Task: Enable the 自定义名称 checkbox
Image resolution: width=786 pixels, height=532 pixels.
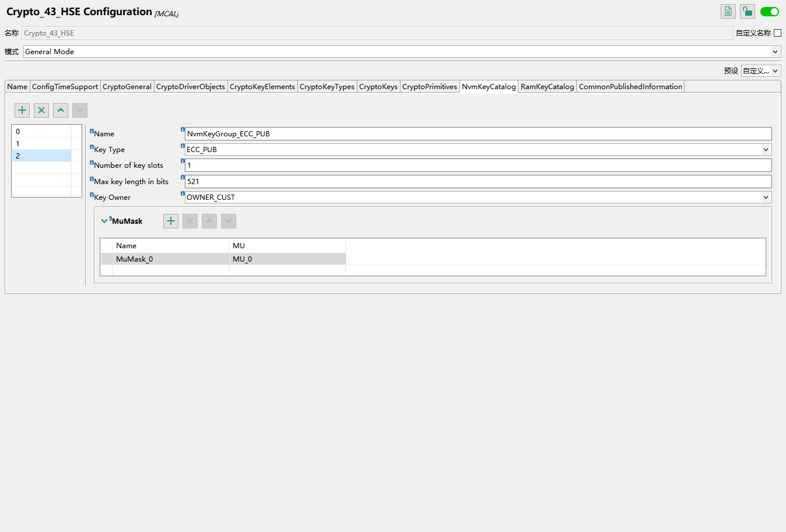Action: pyautogui.click(x=778, y=33)
